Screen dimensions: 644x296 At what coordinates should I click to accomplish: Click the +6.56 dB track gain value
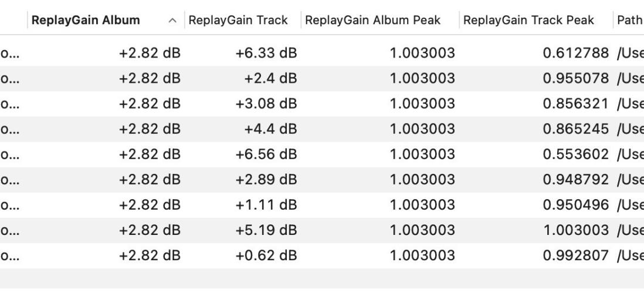click(266, 154)
